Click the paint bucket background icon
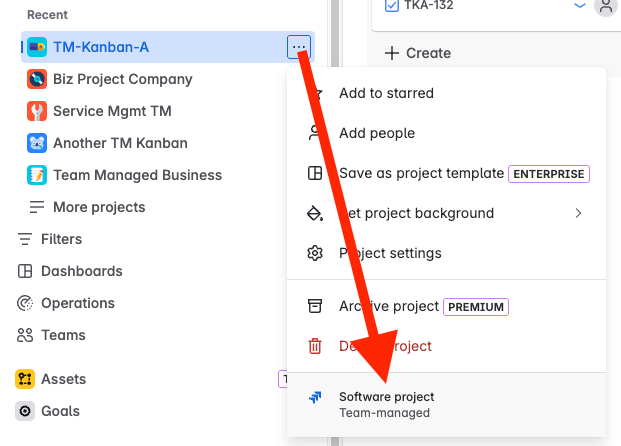This screenshot has height=446, width=621. coord(315,213)
